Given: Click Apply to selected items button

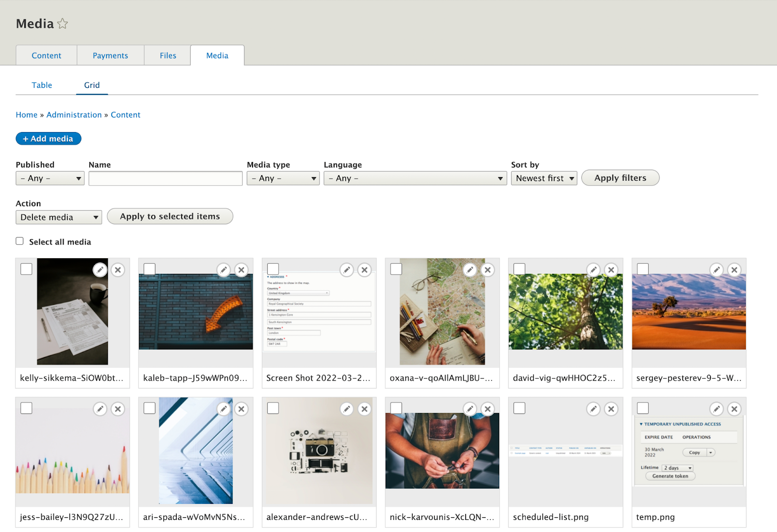Looking at the screenshot, I should tap(170, 216).
